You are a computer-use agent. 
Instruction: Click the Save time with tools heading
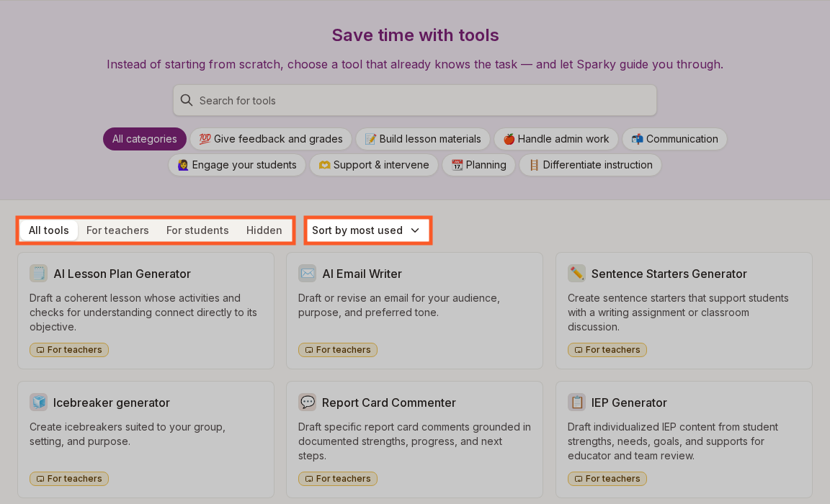point(416,35)
